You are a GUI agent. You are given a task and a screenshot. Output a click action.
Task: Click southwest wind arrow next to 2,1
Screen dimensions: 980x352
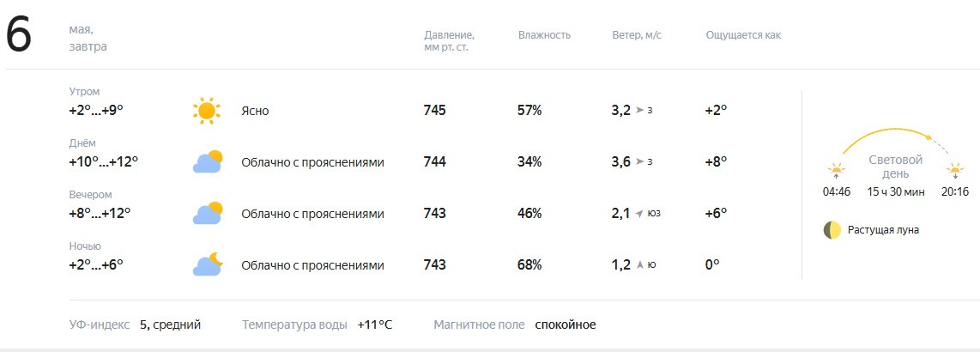[639, 213]
